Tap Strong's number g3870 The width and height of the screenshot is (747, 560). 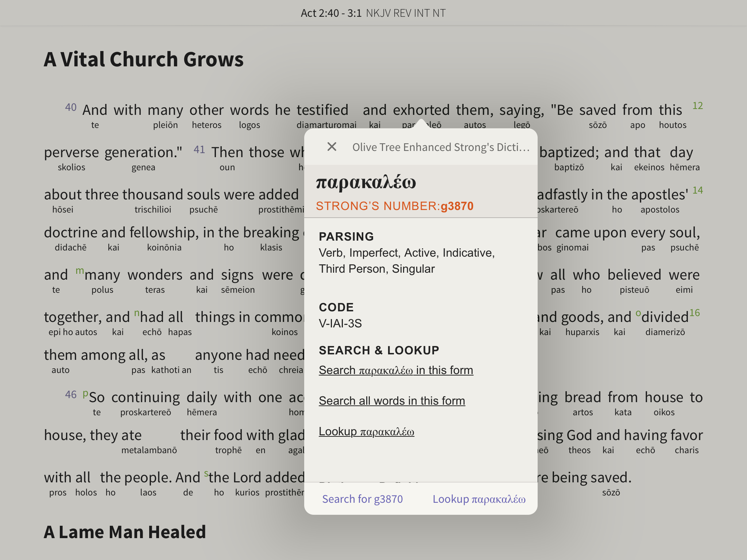tap(457, 206)
